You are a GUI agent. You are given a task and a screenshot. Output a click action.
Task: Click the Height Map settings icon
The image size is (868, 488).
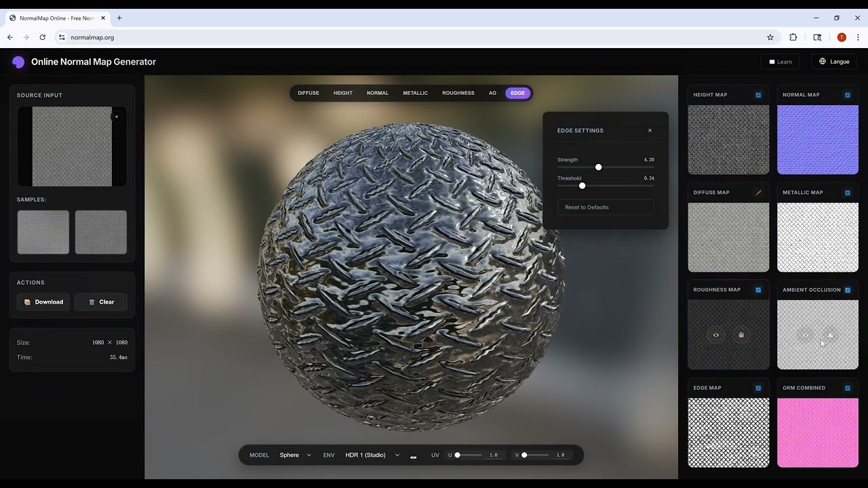click(758, 95)
